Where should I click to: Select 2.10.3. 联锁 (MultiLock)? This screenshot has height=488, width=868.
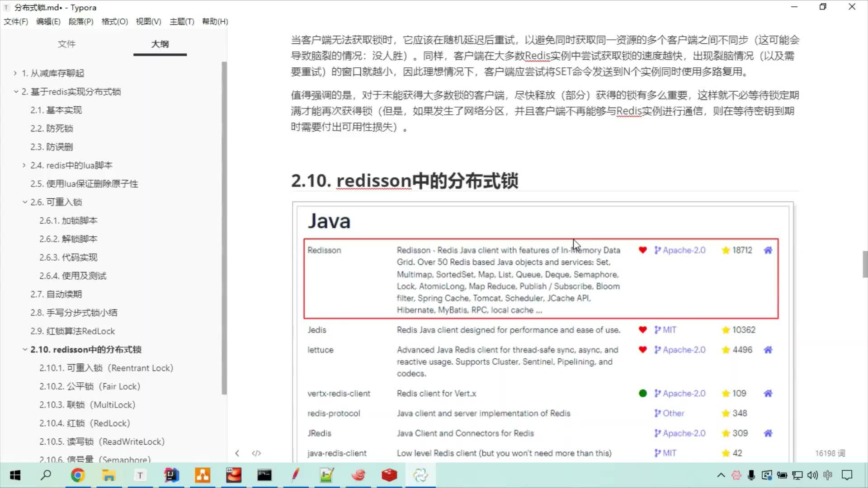click(87, 405)
